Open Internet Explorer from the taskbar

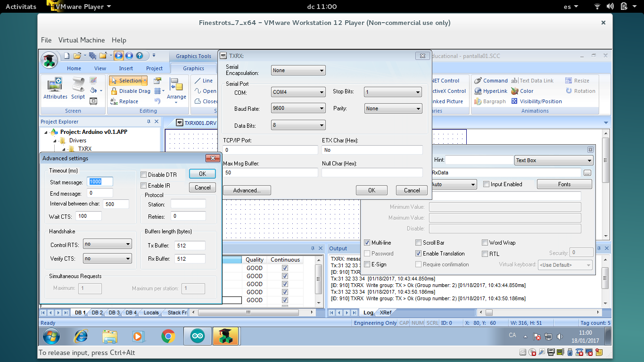pos(81,336)
